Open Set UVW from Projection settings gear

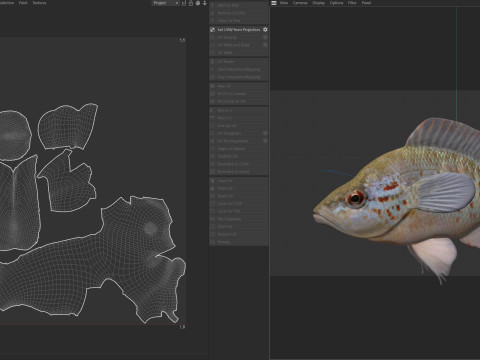tap(265, 30)
